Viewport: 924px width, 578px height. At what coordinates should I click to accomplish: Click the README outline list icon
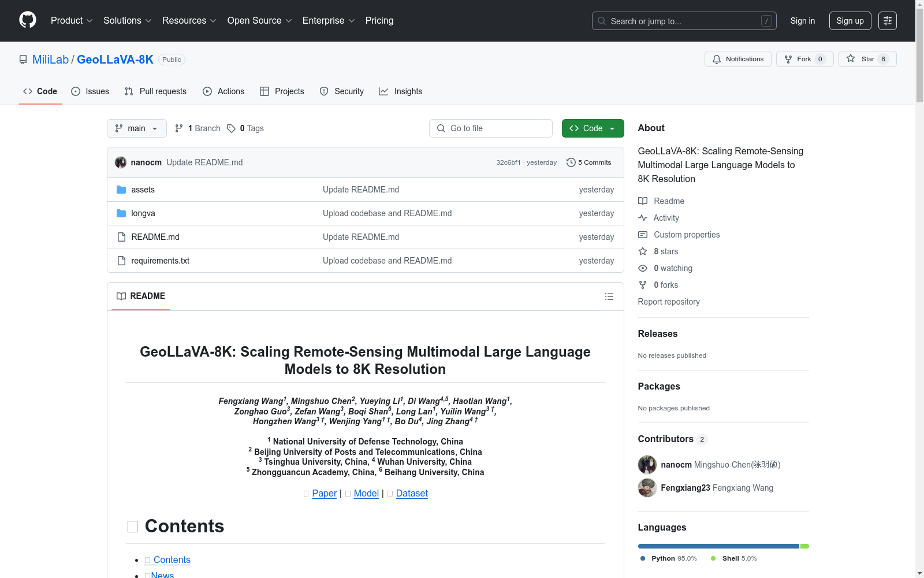[609, 297]
